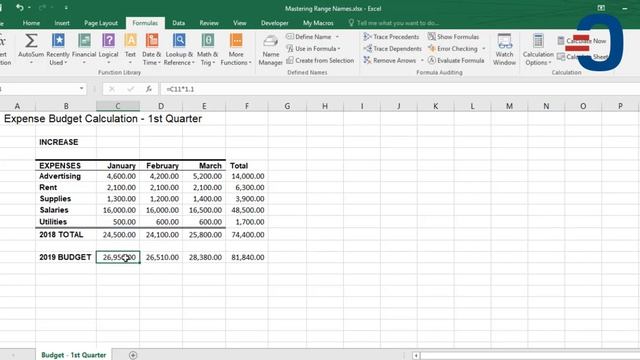The height and width of the screenshot is (360, 640).
Task: Open the My Macros tab
Action: pos(318,23)
